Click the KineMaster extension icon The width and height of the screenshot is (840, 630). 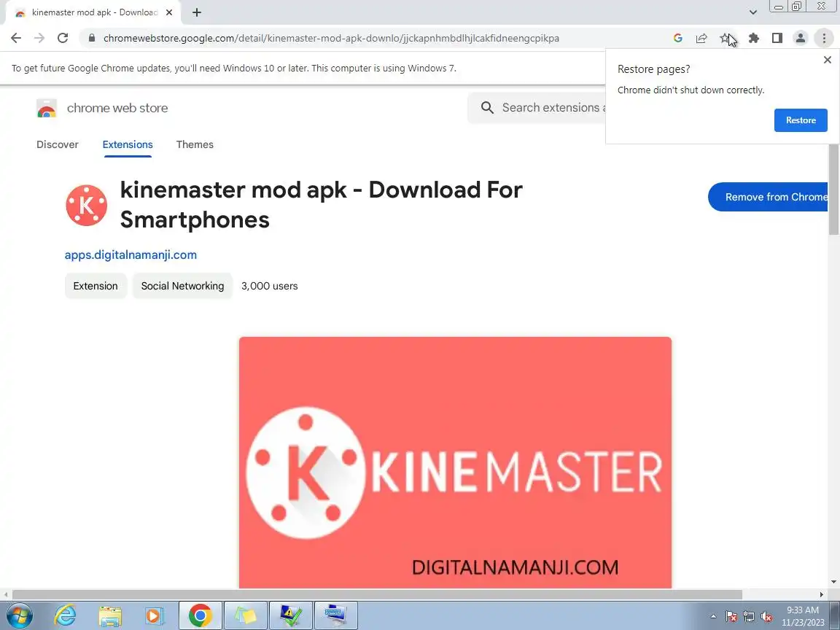click(x=86, y=205)
